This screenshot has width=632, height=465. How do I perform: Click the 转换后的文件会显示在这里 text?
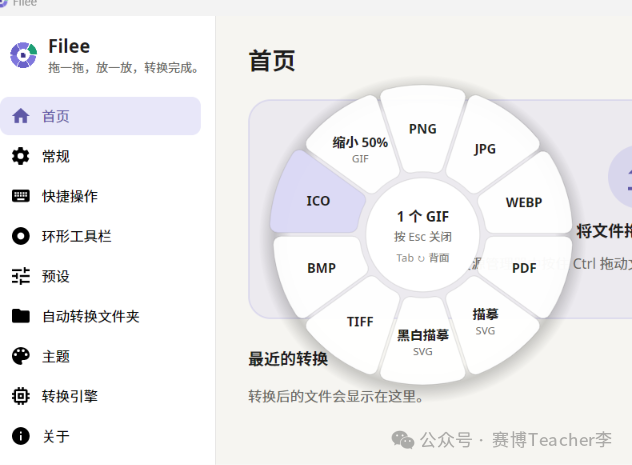pyautogui.click(x=336, y=396)
